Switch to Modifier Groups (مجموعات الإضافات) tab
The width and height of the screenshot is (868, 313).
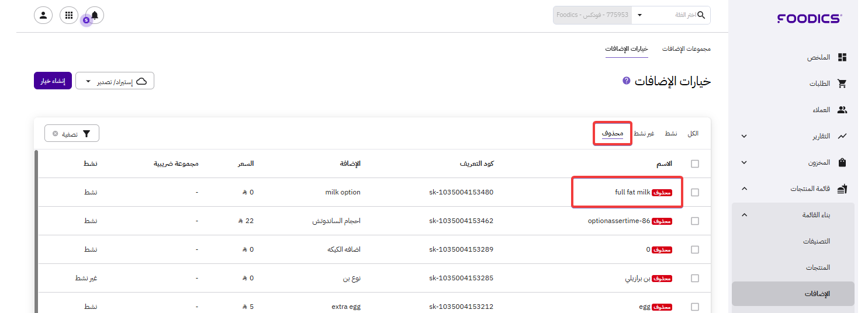click(x=686, y=49)
